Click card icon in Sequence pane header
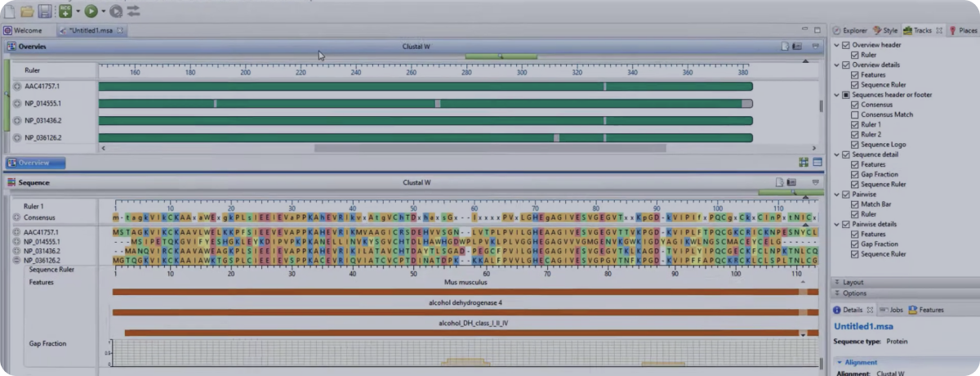 pyautogui.click(x=793, y=182)
